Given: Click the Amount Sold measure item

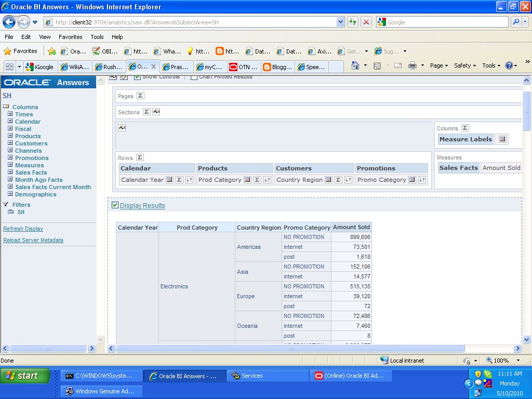Looking at the screenshot, I should [x=501, y=168].
